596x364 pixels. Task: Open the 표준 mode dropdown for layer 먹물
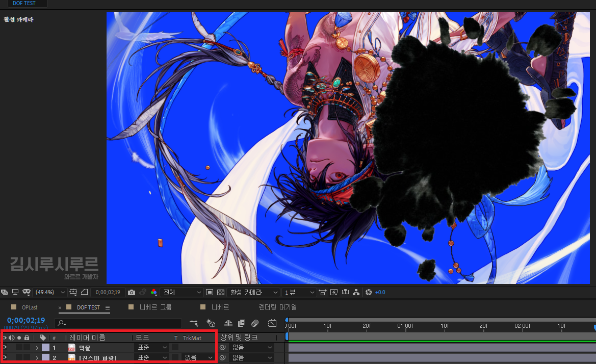coord(151,347)
